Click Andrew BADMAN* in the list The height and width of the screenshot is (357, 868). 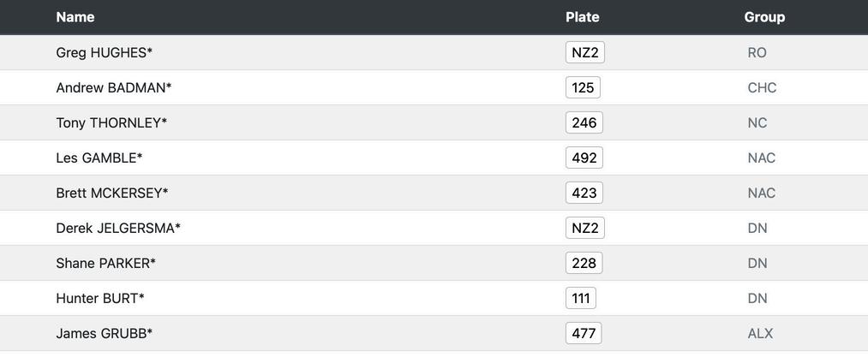click(113, 88)
